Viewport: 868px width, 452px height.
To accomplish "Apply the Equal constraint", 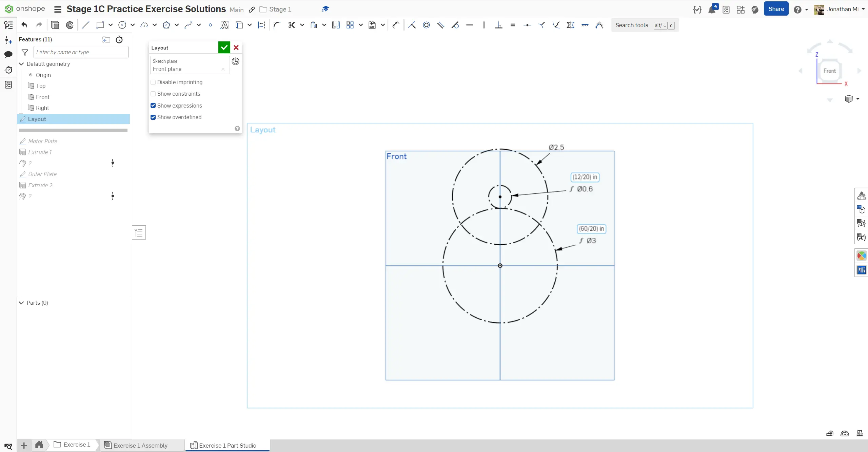I will coord(513,25).
